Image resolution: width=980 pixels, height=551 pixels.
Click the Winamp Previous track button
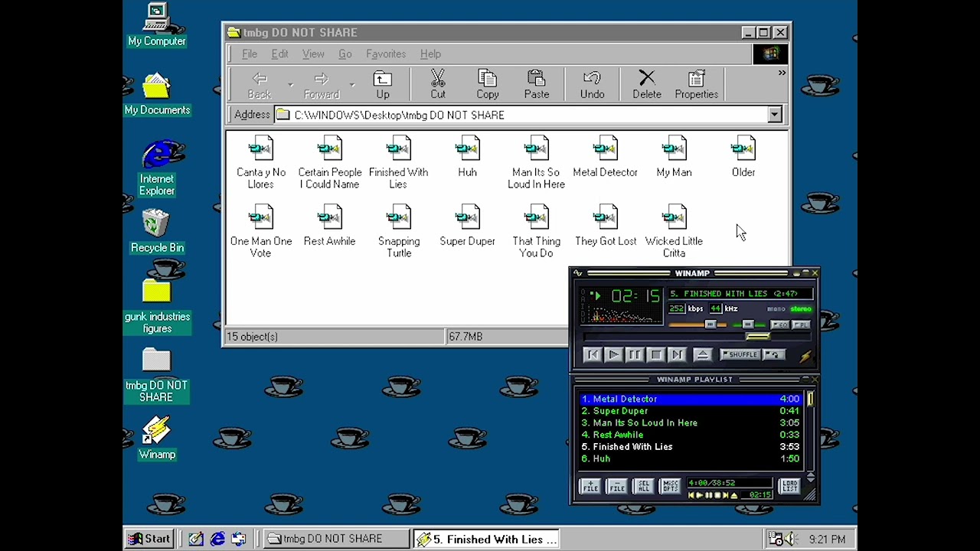pyautogui.click(x=593, y=355)
